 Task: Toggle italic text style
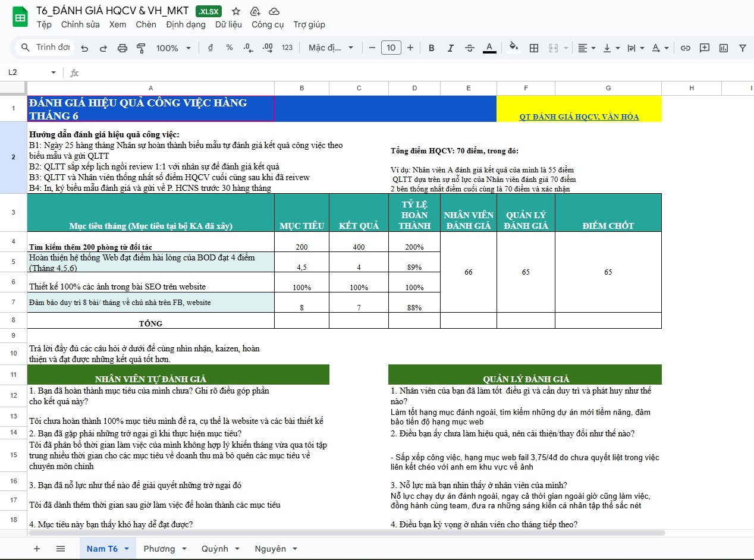450,48
